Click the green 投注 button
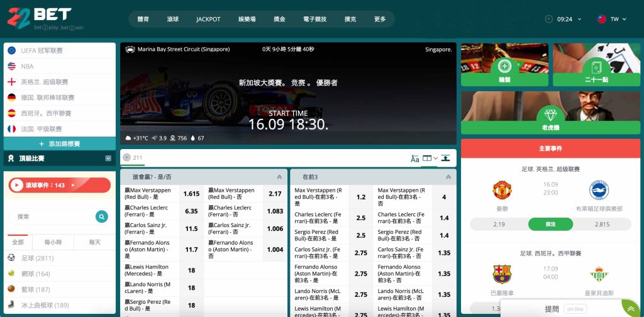The image size is (644, 317). point(550,224)
